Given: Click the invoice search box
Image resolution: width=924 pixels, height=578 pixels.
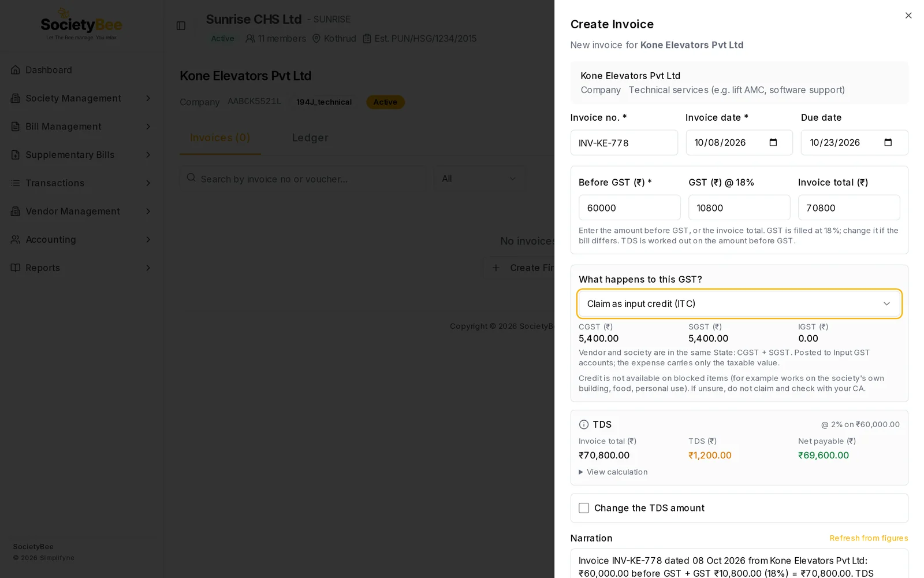Looking at the screenshot, I should [303, 179].
